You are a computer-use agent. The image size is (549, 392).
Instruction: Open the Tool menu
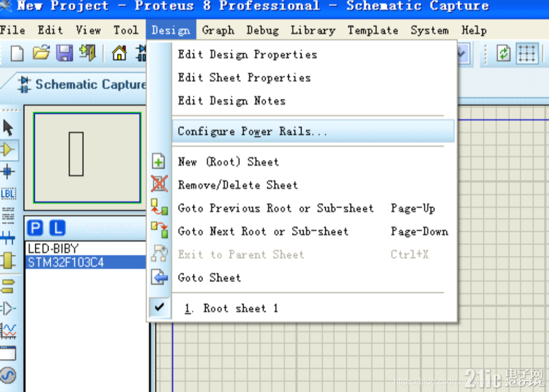(x=126, y=30)
